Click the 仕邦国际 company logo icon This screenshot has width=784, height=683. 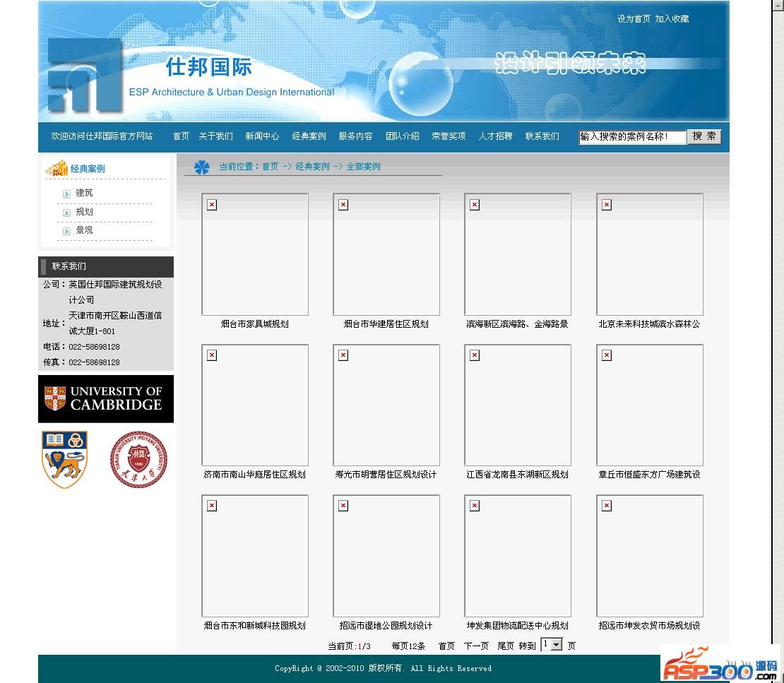click(x=85, y=75)
